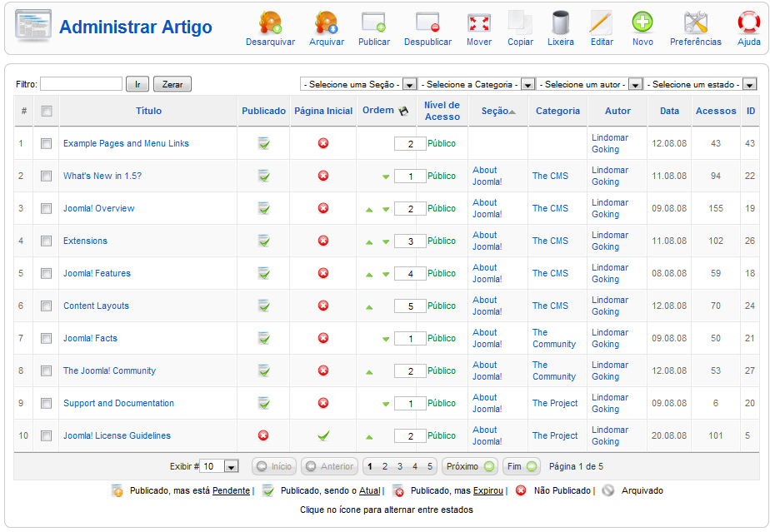Go to Próximo page
Screen dimensions: 770x532
[x=470, y=466]
